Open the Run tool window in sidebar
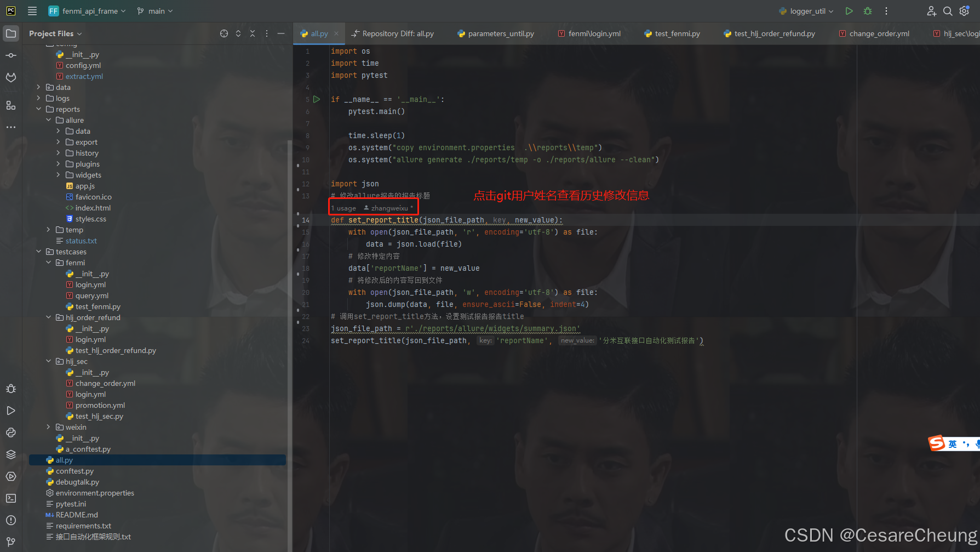Screen dimensions: 980x552 click(x=11, y=411)
